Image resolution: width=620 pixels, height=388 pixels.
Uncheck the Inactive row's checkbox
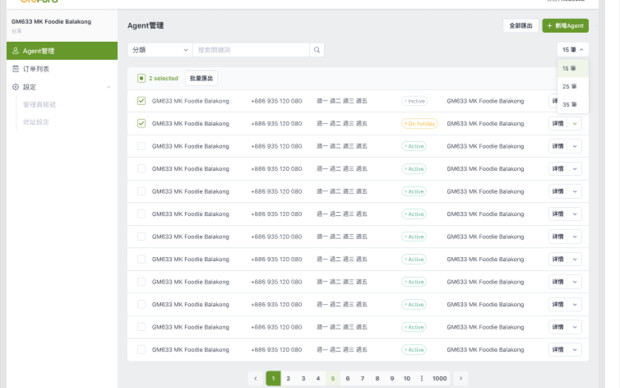point(141,101)
